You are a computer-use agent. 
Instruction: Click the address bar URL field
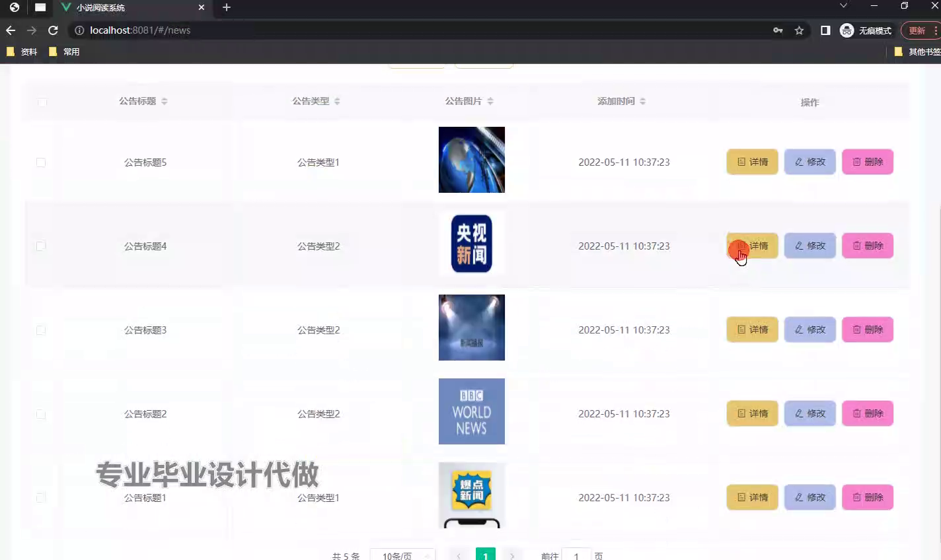(x=423, y=30)
